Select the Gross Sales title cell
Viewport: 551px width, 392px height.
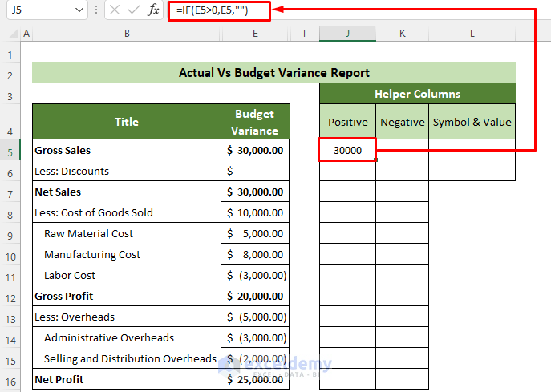pos(127,151)
